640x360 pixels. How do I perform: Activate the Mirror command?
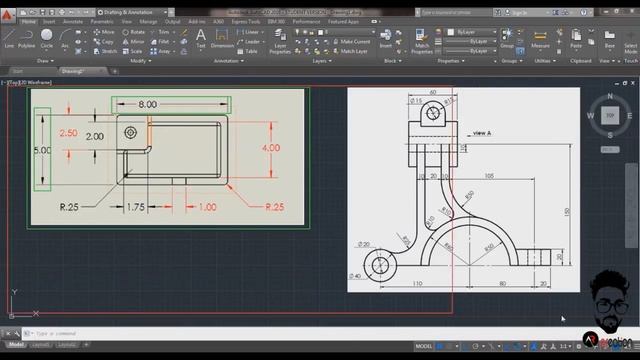(133, 42)
